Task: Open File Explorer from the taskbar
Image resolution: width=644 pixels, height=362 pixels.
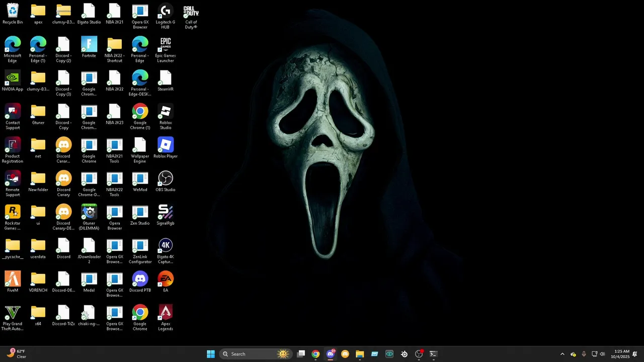Action: (x=360, y=354)
